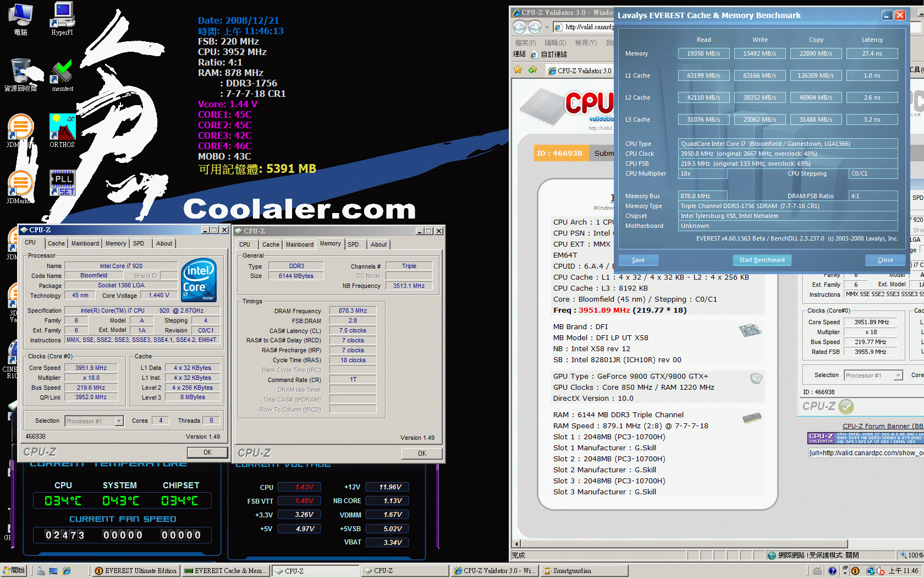This screenshot has height=578, width=924.
Task: Click the EVEREST tray icon
Action: (855, 571)
